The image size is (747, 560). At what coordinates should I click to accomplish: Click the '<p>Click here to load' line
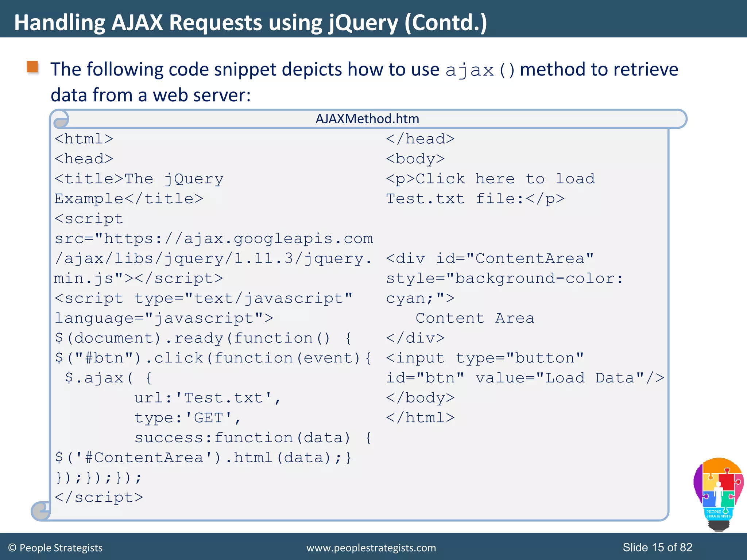tap(491, 179)
